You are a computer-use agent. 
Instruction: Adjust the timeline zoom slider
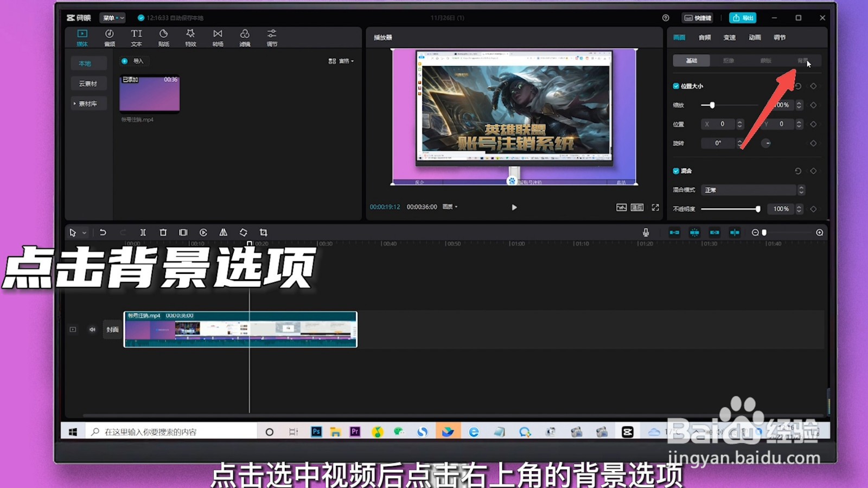coord(787,233)
